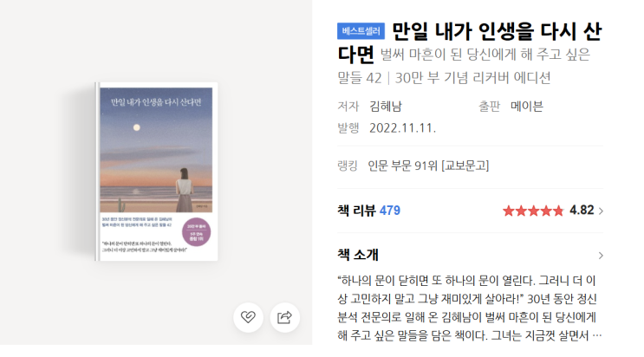Open 책 소개 section heading
644x357 pixels.
(358, 255)
